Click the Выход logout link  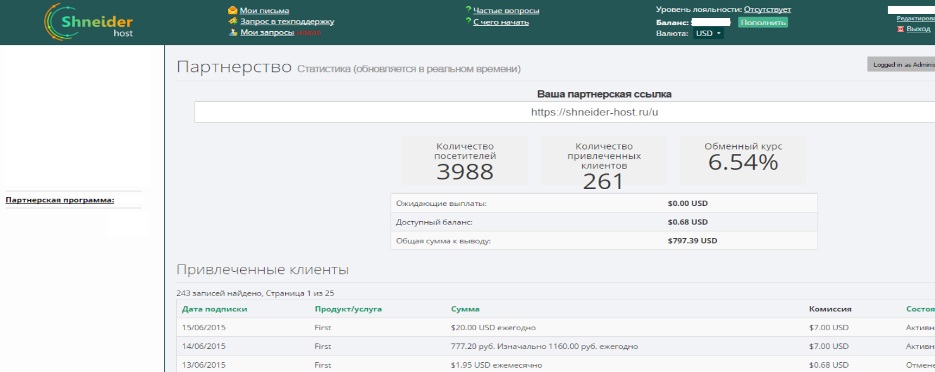pos(918,29)
